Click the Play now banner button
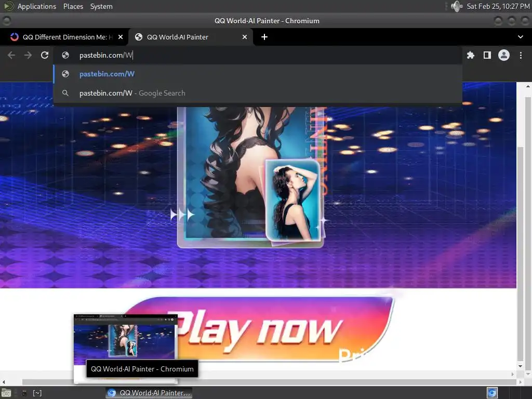This screenshot has width=532, height=399. click(260, 330)
